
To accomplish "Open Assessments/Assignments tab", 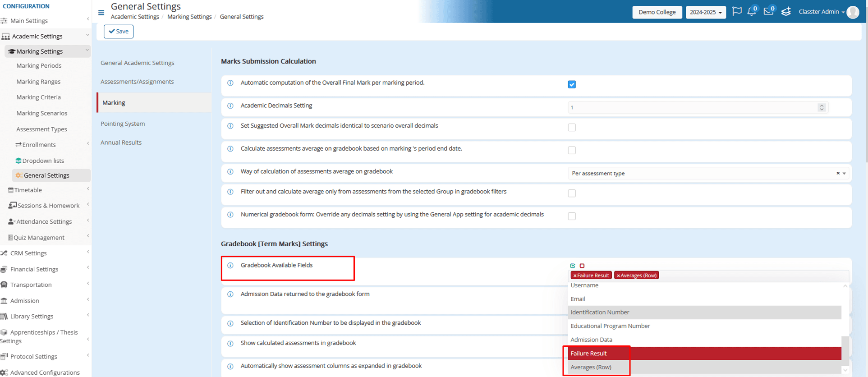I will point(137,82).
